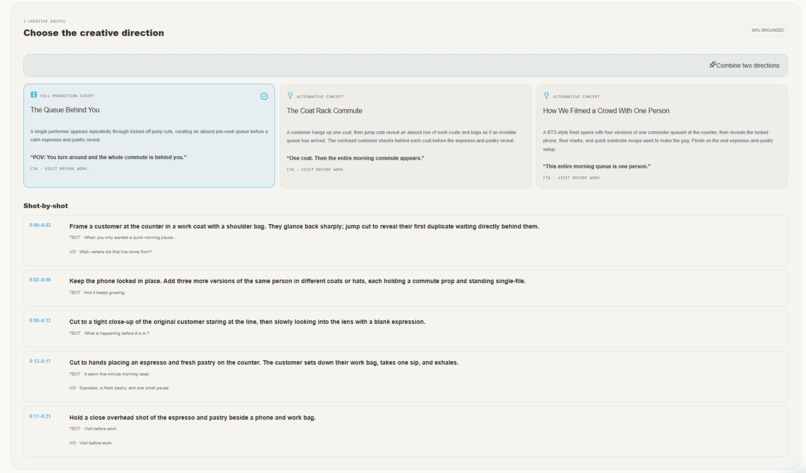Click the ALTERNATIVE CONCEPT label on the How We Filmed card
806x473 pixels.
click(576, 97)
